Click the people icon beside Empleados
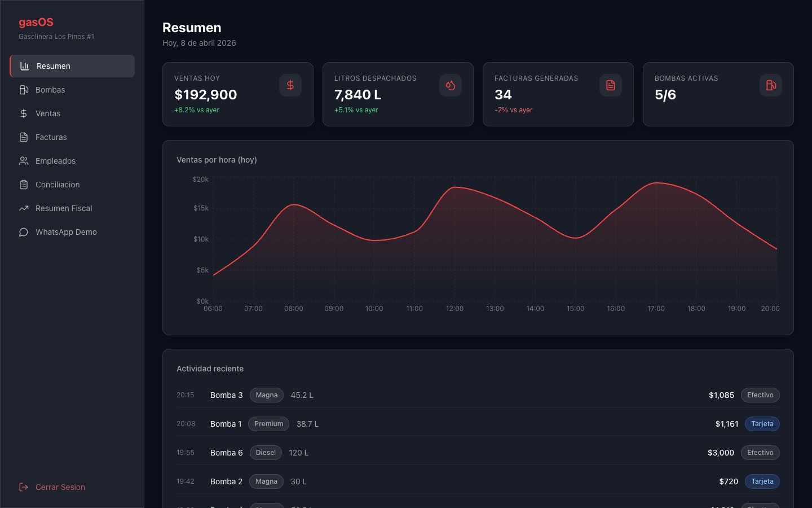This screenshot has width=812, height=508. (24, 161)
